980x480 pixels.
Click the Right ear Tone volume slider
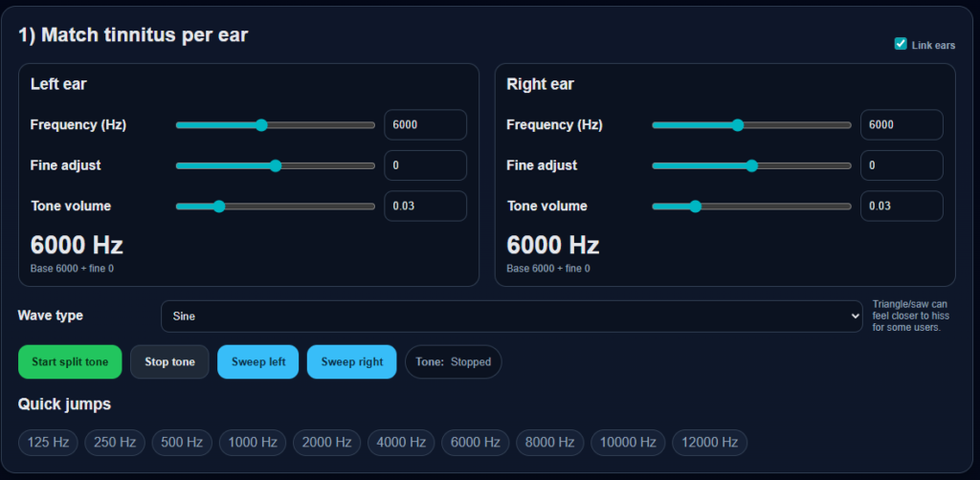pyautogui.click(x=751, y=207)
